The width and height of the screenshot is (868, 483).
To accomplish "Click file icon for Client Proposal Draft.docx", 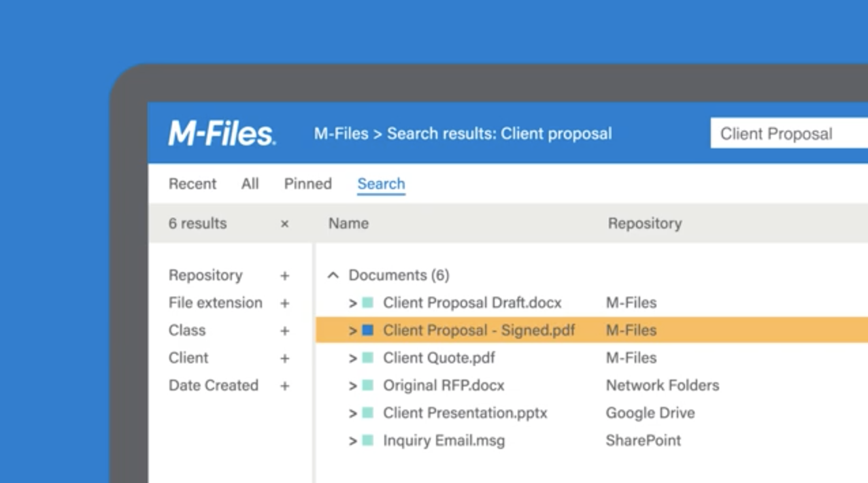I will [x=368, y=303].
